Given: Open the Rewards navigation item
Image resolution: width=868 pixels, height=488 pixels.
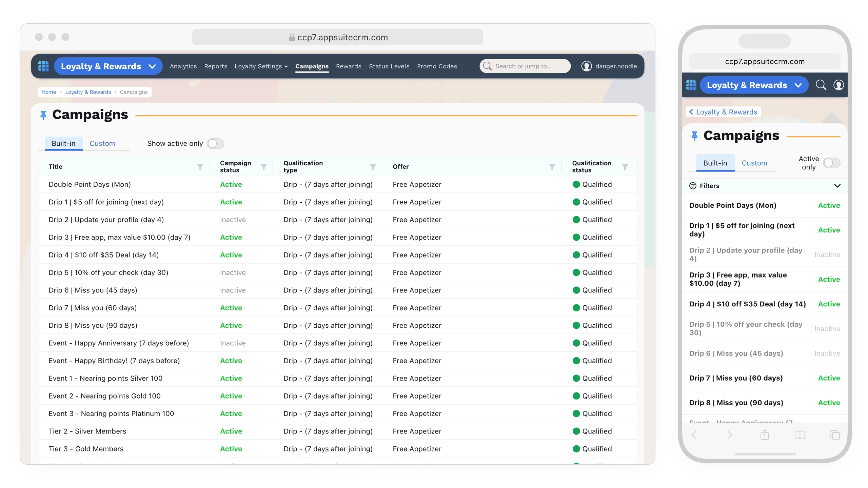Looking at the screenshot, I should coord(348,66).
